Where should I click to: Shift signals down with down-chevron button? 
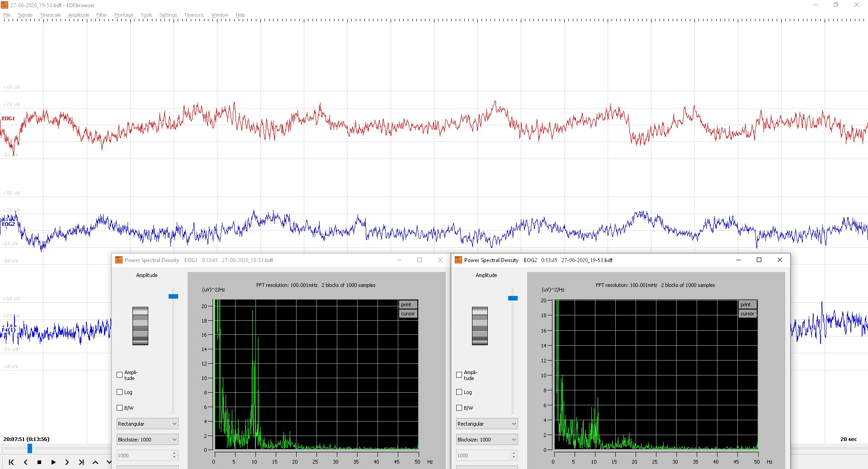[108, 462]
